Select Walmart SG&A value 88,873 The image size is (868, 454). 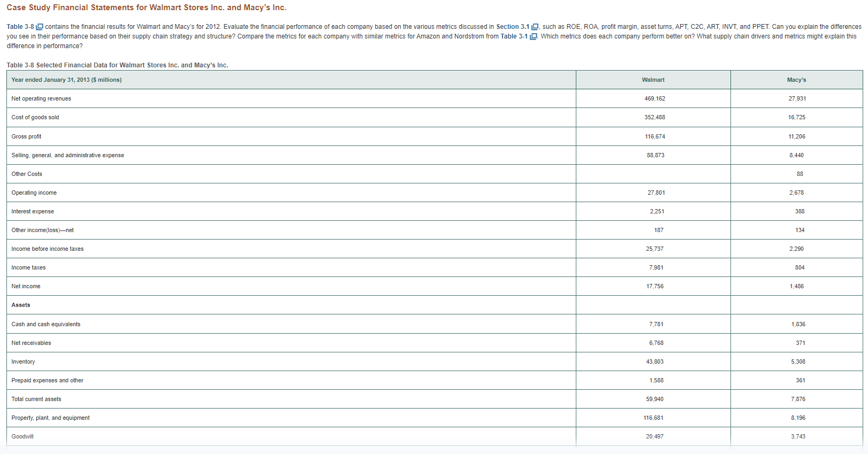[x=656, y=155]
